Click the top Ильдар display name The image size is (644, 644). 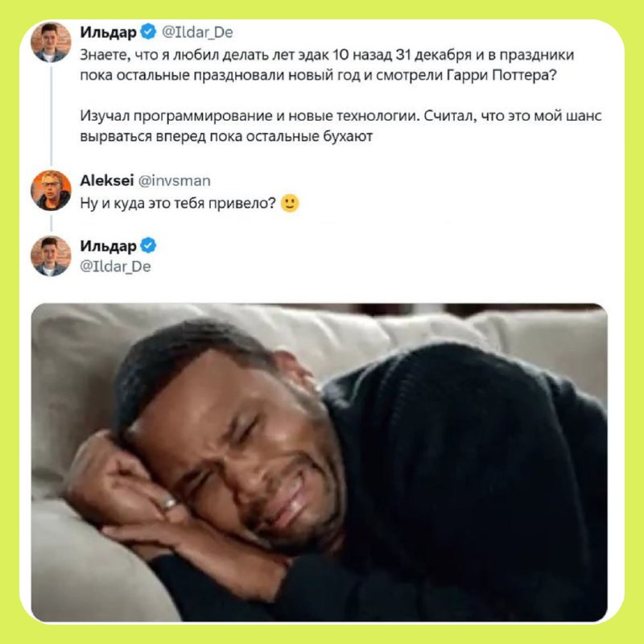coord(109,32)
